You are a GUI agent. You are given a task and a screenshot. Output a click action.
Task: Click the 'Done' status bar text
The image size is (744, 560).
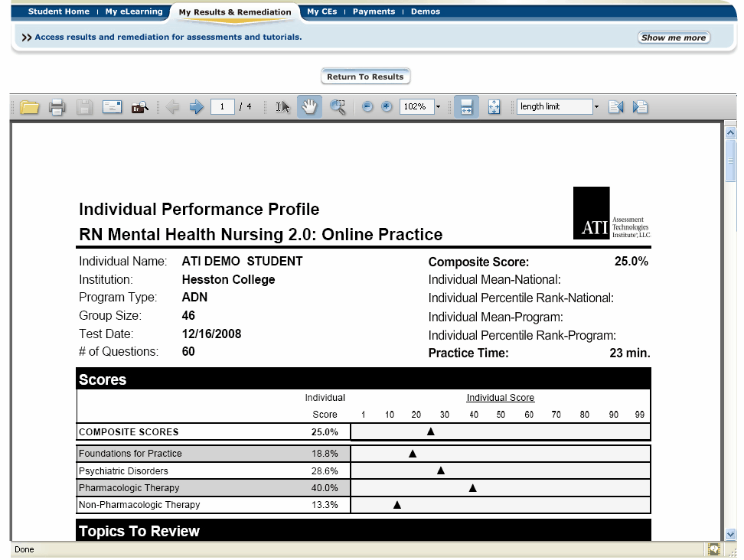24,549
